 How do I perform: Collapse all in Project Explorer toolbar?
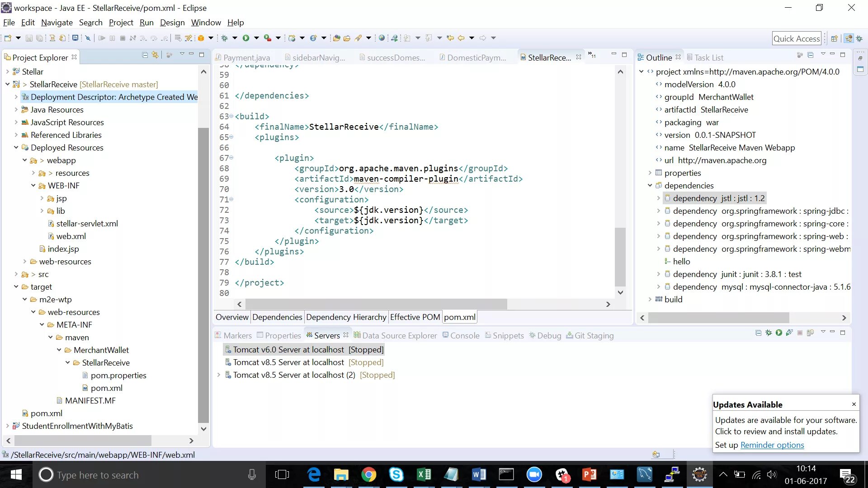[x=145, y=55]
